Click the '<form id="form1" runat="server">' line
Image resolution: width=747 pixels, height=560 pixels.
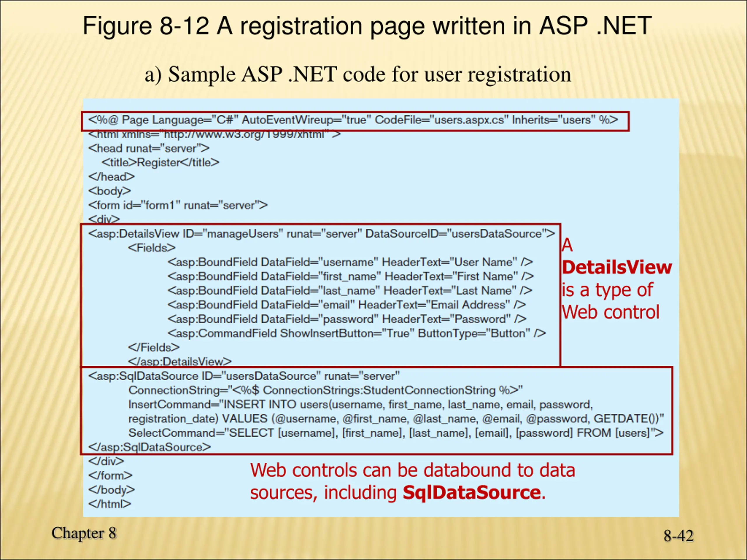coord(178,205)
